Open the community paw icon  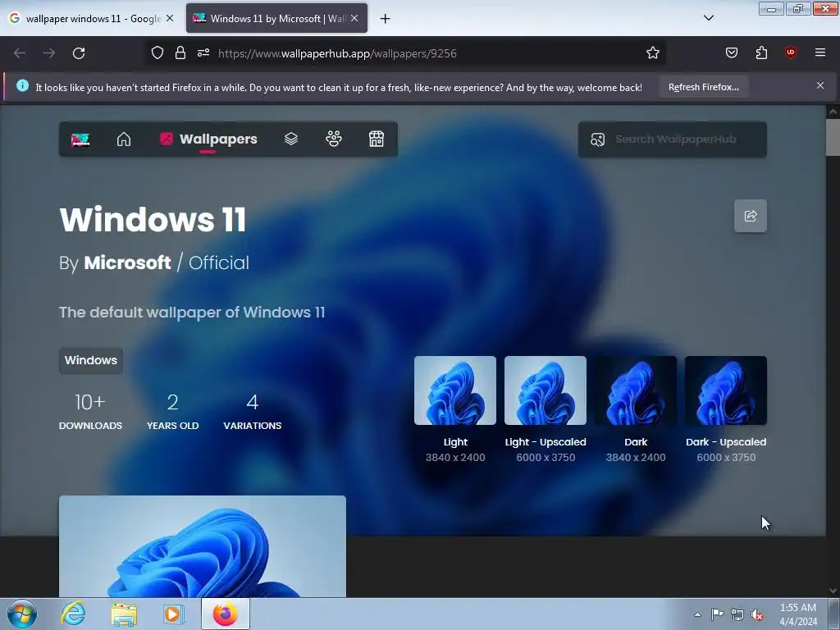(334, 139)
